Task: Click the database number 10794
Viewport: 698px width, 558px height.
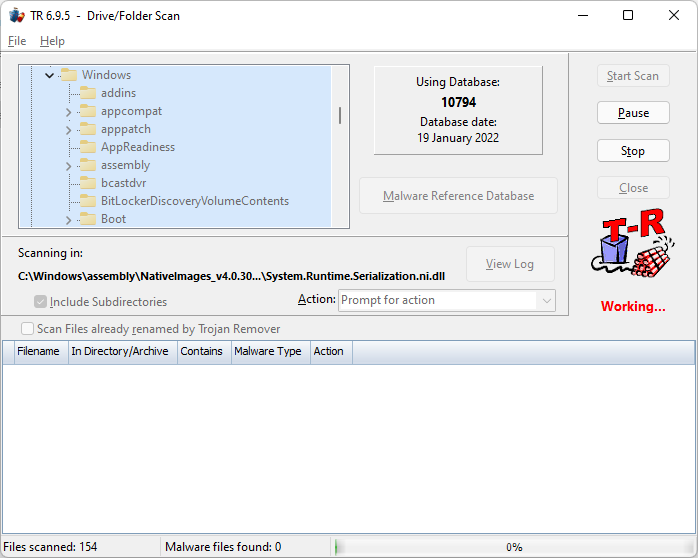Action: pyautogui.click(x=459, y=102)
